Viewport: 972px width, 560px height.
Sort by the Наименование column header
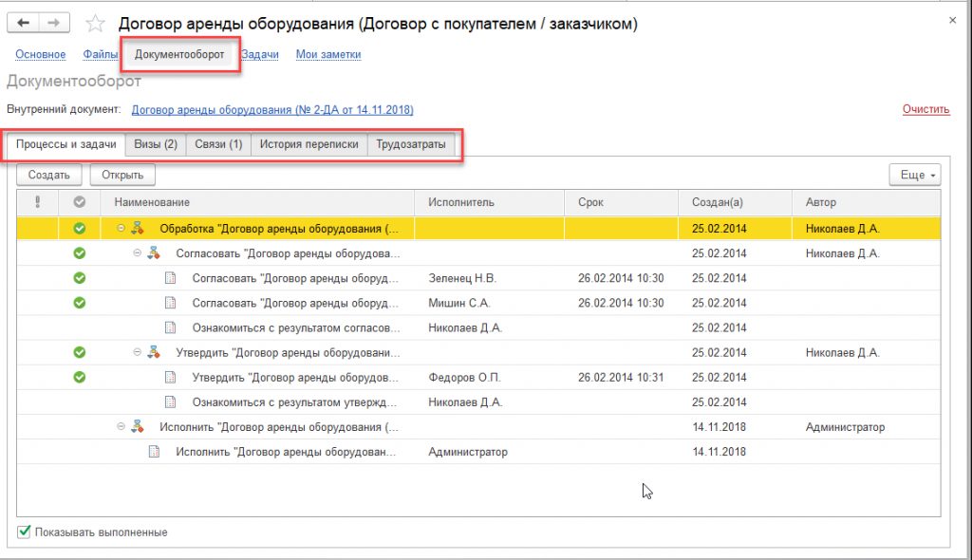pyautogui.click(x=257, y=202)
